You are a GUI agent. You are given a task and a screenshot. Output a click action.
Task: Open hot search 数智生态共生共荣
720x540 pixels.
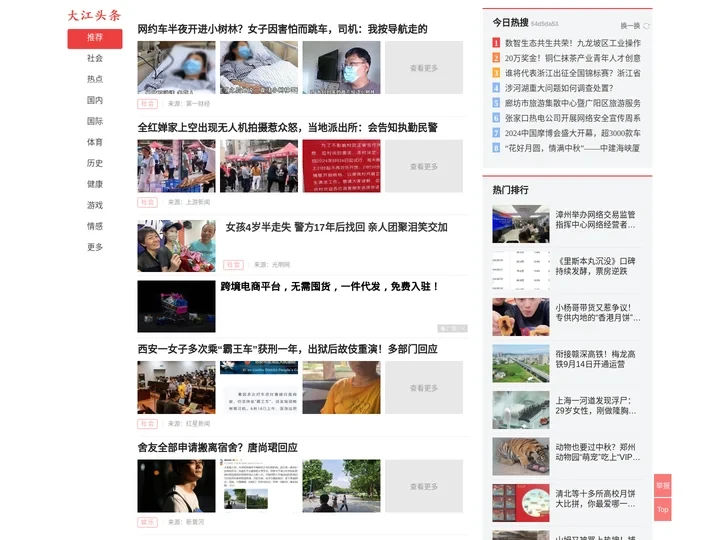click(x=573, y=43)
